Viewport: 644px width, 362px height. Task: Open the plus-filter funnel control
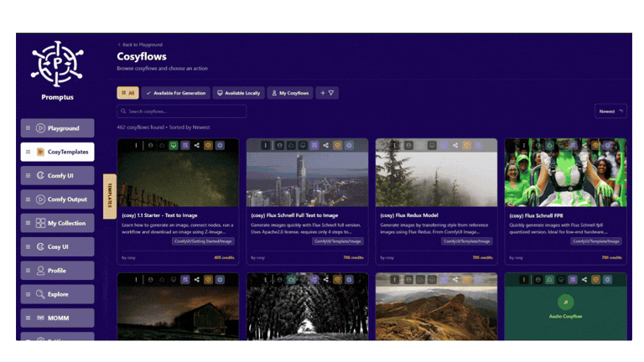tap(327, 93)
